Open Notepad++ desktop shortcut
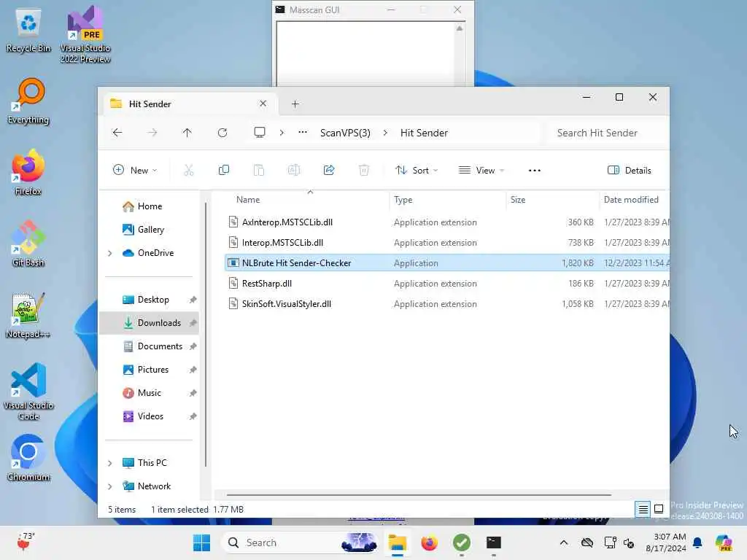Viewport: 747px width, 560px height. pyautogui.click(x=28, y=315)
